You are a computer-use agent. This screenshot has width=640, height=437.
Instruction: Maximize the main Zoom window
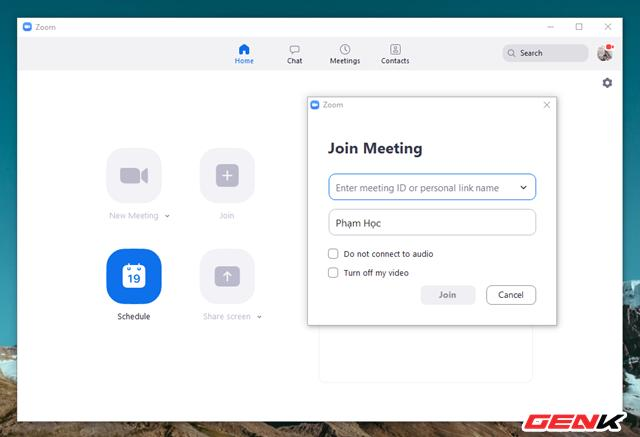point(579,27)
